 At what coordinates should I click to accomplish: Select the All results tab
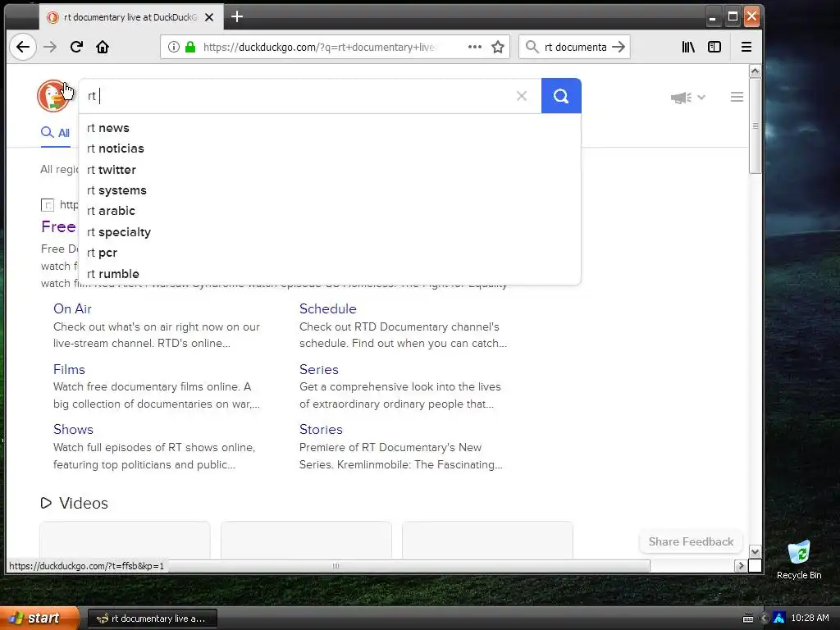[x=56, y=133]
